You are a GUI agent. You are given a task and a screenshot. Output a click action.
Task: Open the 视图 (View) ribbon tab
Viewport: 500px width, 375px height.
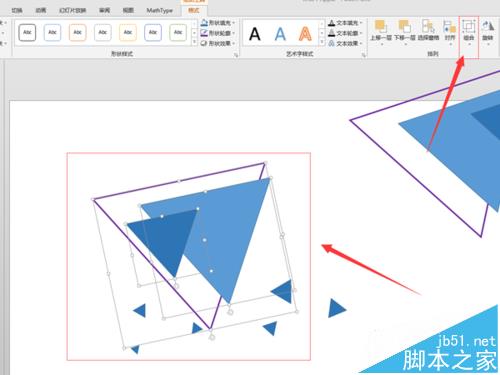point(128,11)
